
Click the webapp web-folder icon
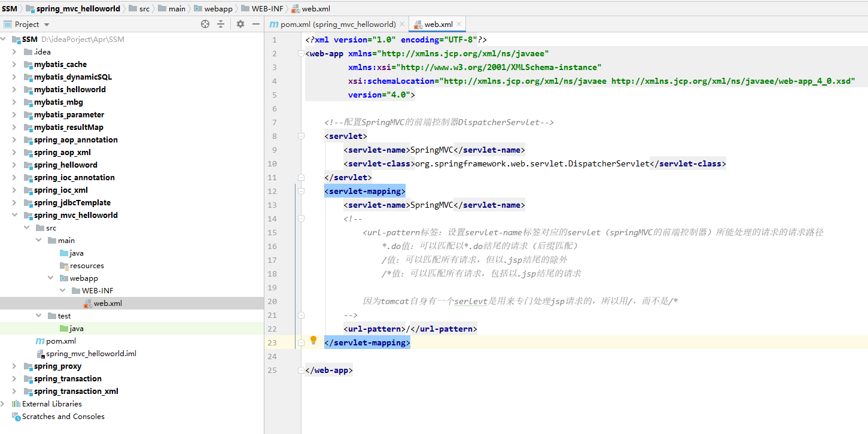64,278
